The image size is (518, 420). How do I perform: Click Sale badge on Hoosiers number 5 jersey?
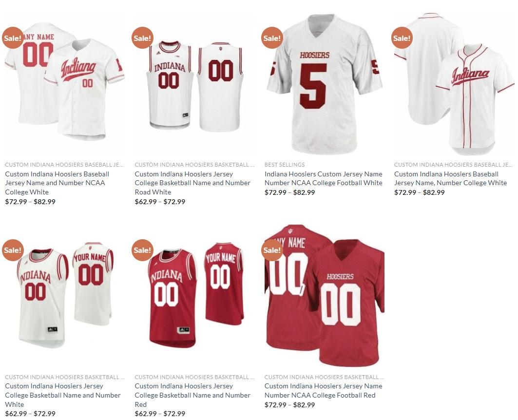[272, 38]
